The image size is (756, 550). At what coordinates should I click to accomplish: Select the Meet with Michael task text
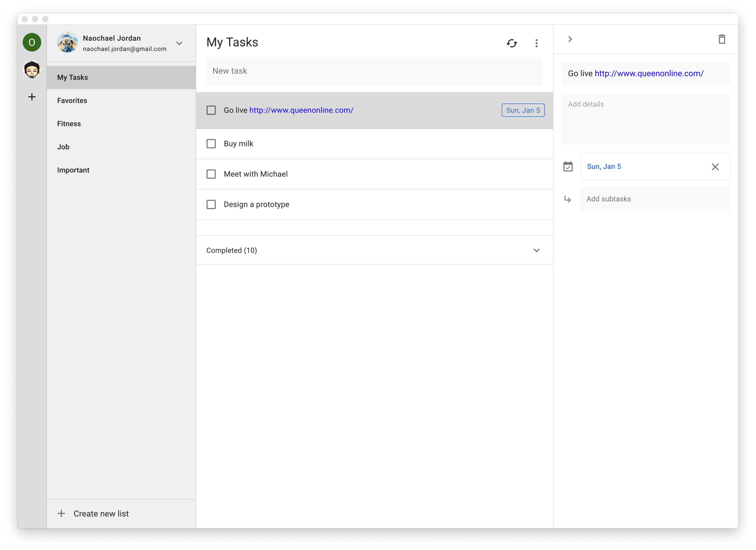(256, 174)
